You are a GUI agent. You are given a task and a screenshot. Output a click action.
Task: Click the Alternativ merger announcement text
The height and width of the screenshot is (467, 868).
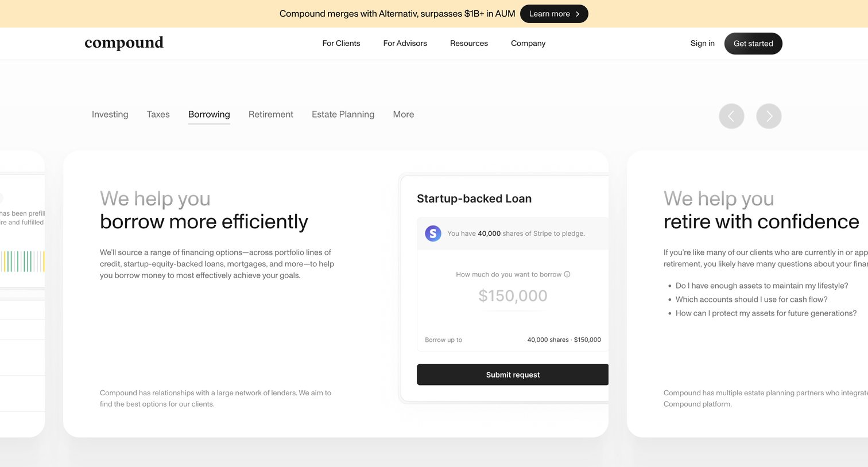[397, 14]
